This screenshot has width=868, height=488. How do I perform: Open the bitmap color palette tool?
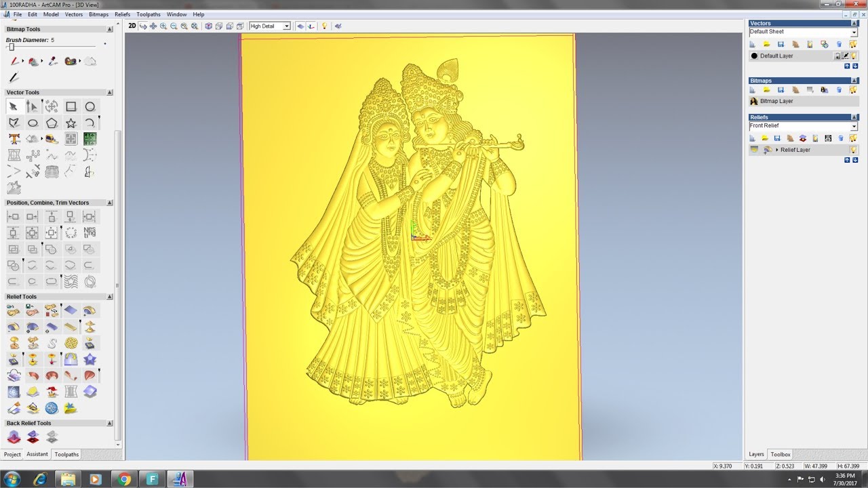tap(71, 62)
